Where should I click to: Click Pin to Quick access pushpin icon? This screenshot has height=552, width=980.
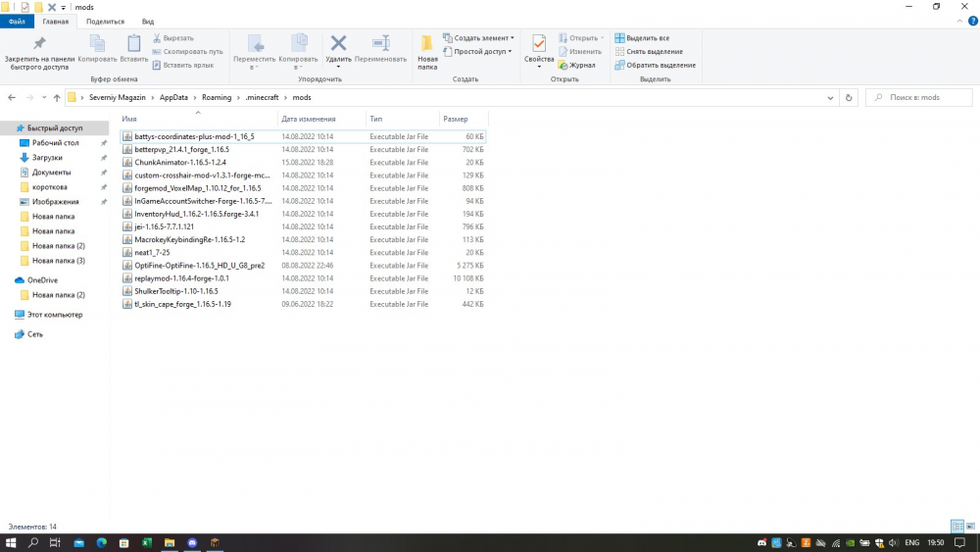[39, 43]
